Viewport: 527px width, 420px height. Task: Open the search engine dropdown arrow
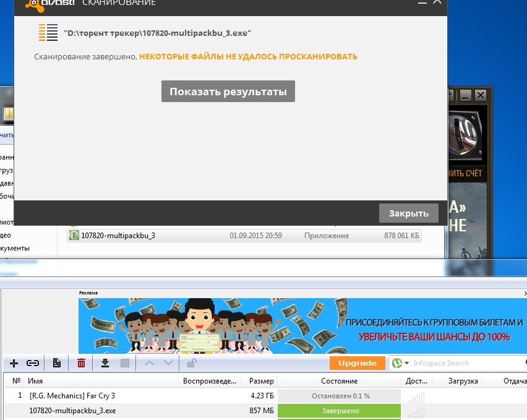coord(406,363)
